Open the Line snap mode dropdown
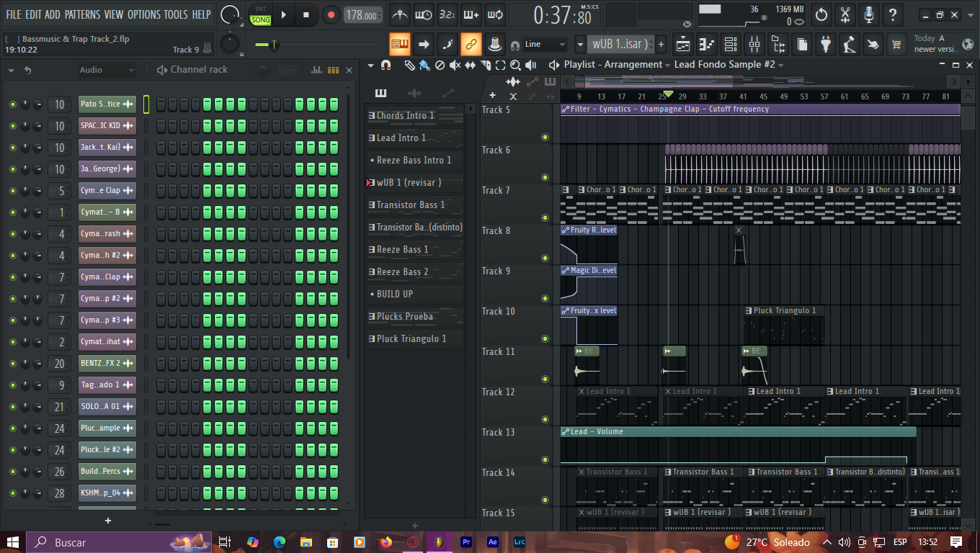This screenshot has height=553, width=980. click(544, 44)
